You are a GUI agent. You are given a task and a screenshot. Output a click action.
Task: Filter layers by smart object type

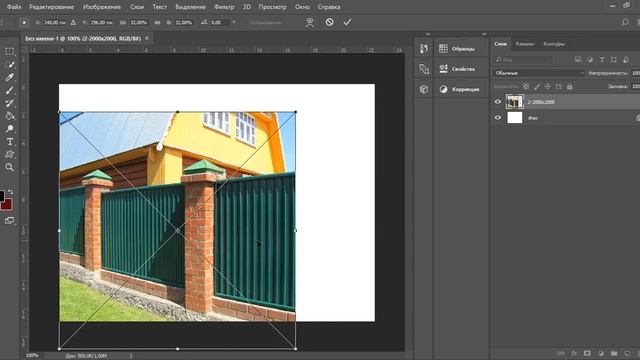[626, 60]
